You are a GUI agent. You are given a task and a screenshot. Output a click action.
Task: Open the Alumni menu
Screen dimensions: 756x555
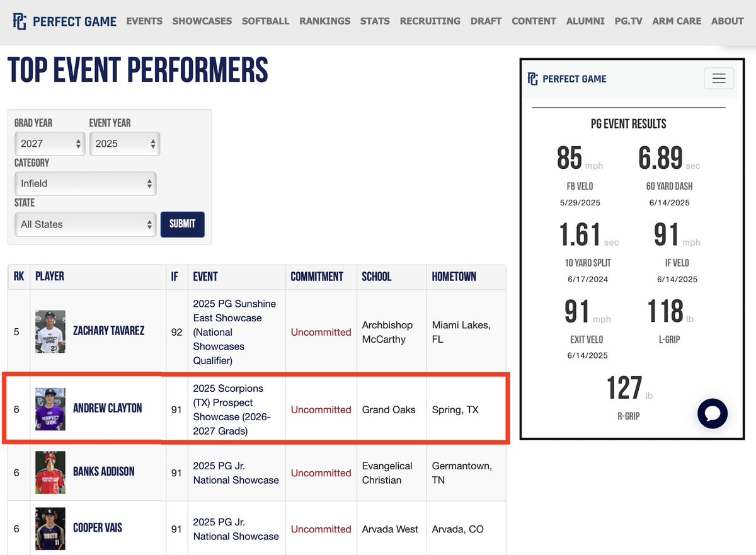pyautogui.click(x=586, y=21)
